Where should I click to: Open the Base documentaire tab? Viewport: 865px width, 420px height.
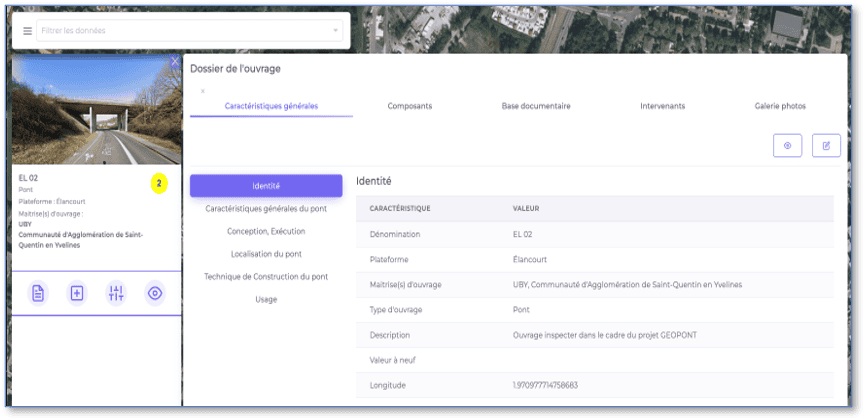coord(535,106)
